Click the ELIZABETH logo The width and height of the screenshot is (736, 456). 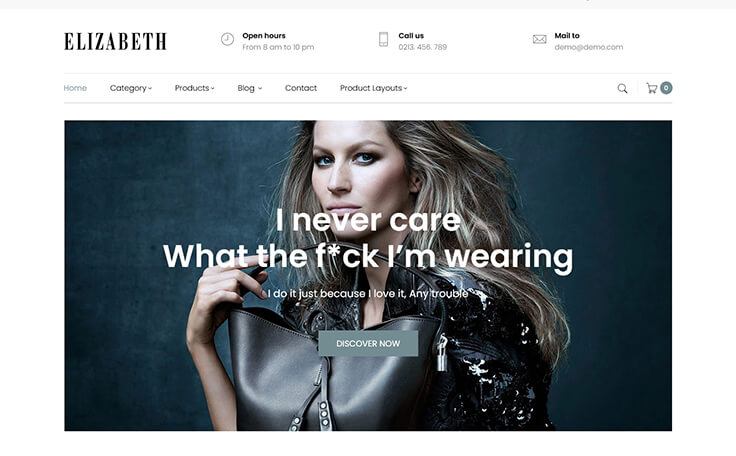(115, 41)
